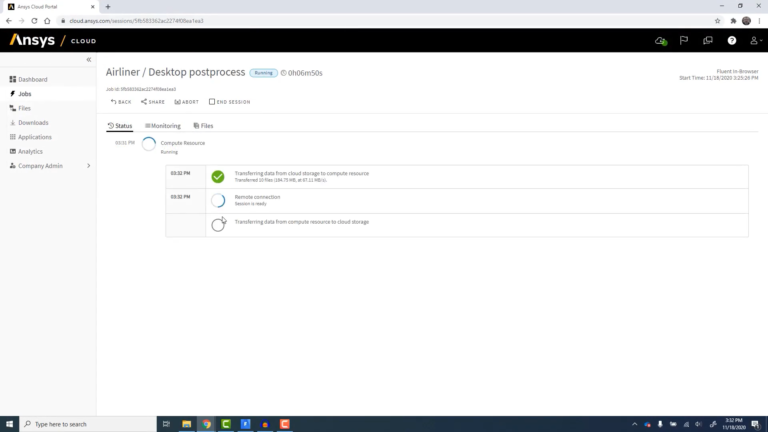Click the cloud status icon in header
The width and height of the screenshot is (768, 432).
pyautogui.click(x=661, y=41)
